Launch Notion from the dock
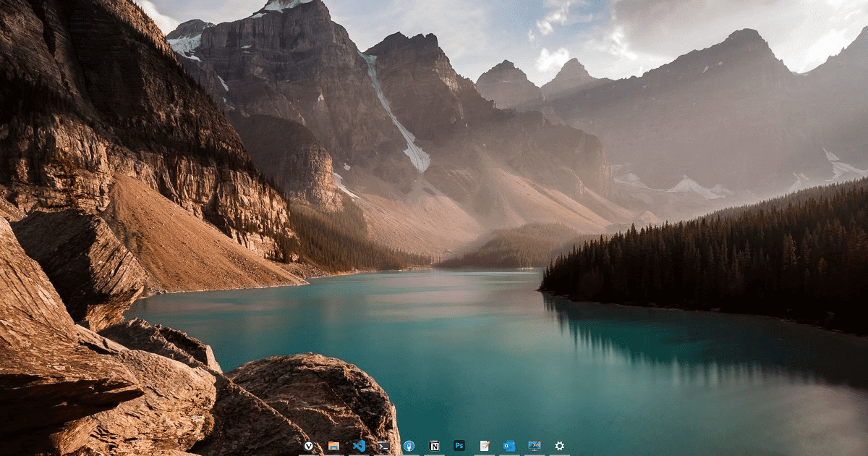 [434, 446]
